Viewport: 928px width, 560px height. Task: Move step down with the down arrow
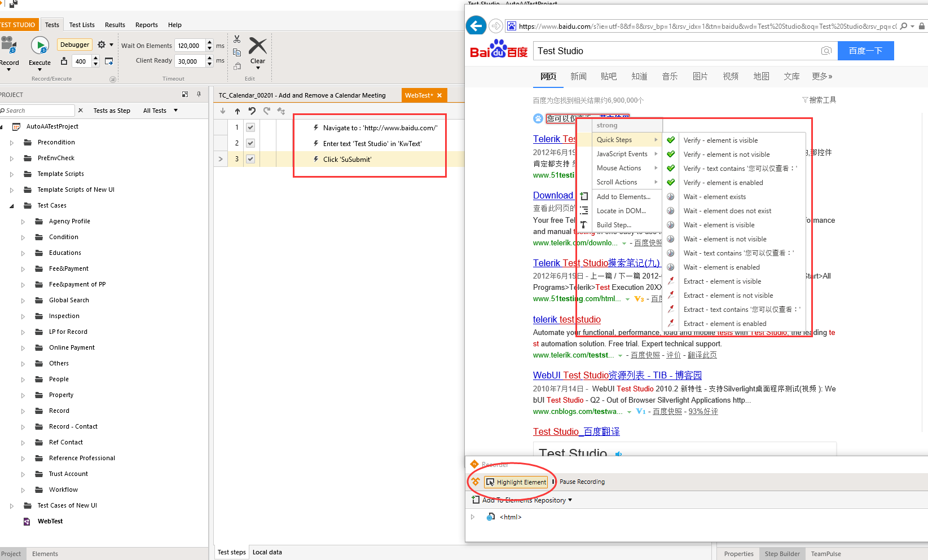click(x=223, y=111)
